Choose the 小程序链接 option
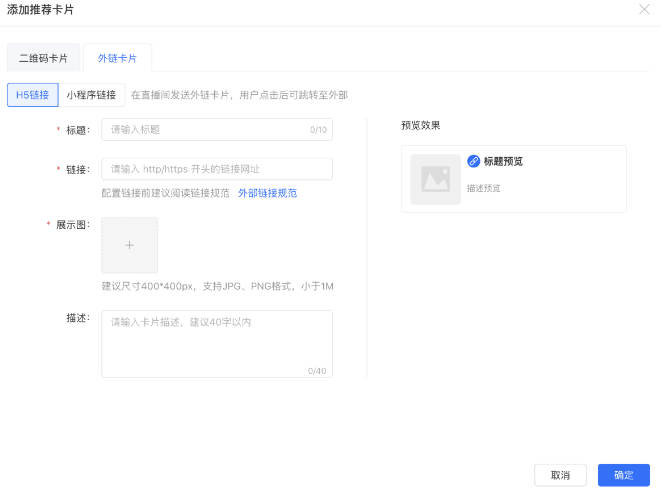Screen dimensions: 661x491 point(91,95)
